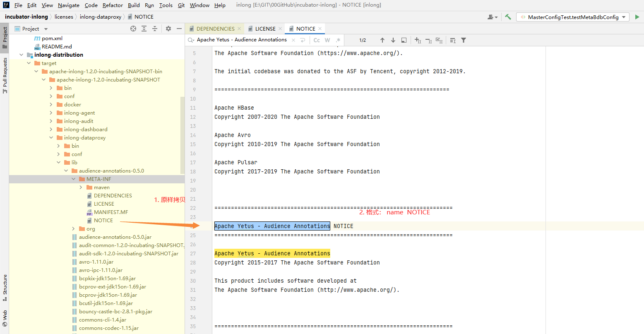Expand the maven folder under META-INF
Image resolution: width=644 pixels, height=334 pixels.
[x=81, y=187]
